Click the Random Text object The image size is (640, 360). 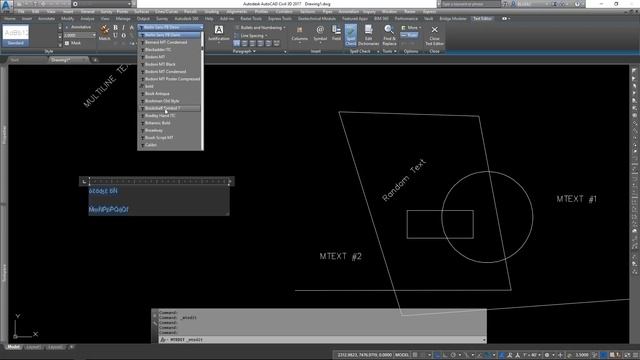pos(404,180)
